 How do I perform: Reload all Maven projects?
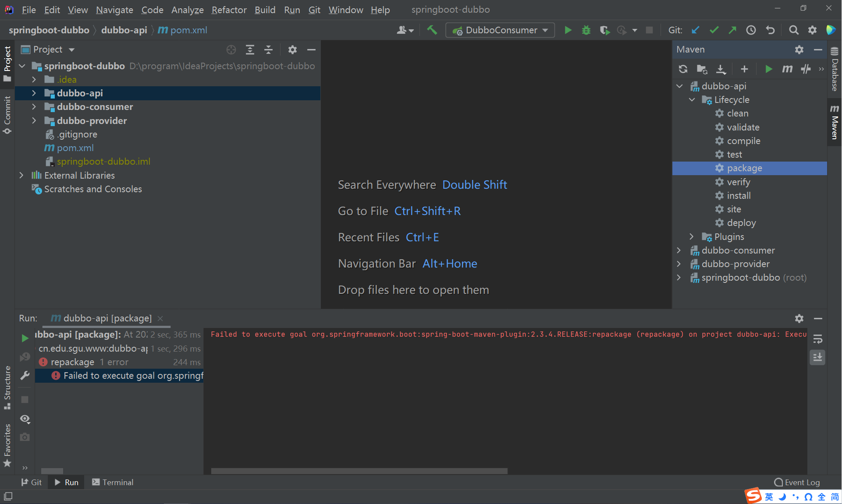[683, 69]
